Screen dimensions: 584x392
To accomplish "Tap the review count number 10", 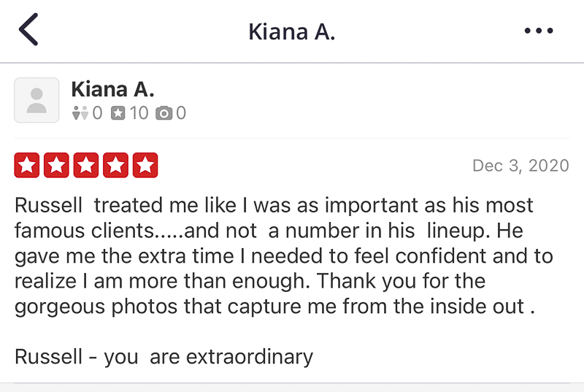I will [139, 113].
